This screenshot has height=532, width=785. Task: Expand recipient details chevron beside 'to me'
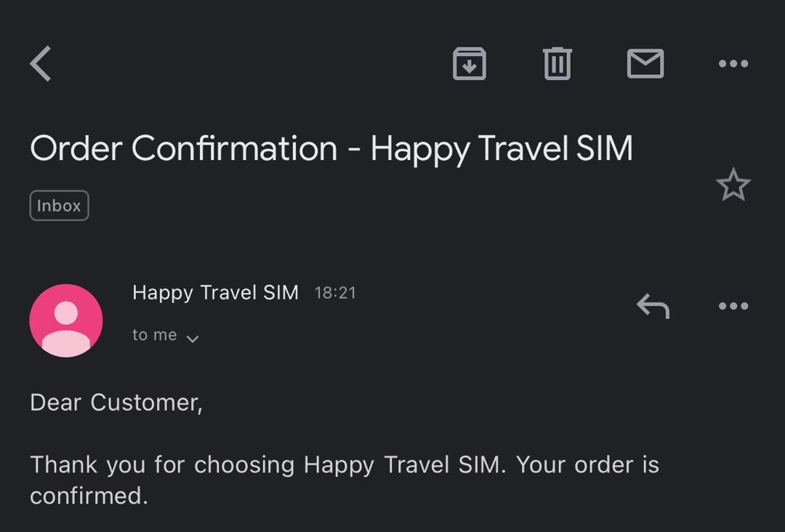[x=192, y=339]
